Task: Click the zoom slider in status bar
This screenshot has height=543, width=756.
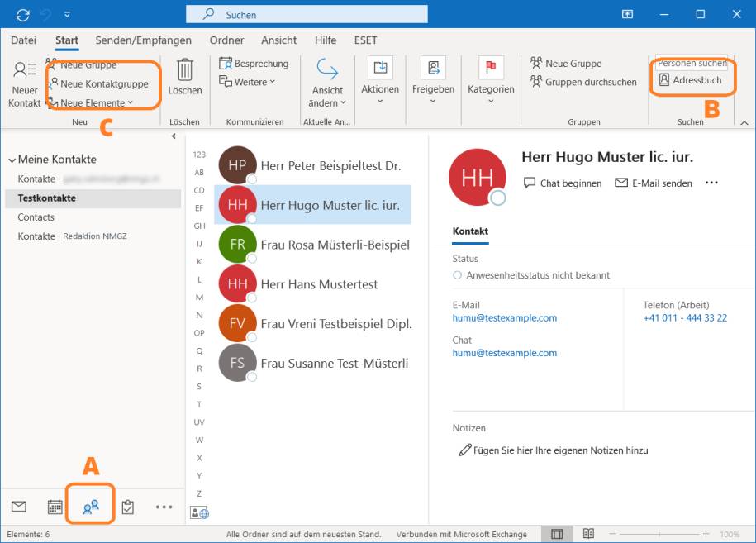Action: click(x=659, y=534)
